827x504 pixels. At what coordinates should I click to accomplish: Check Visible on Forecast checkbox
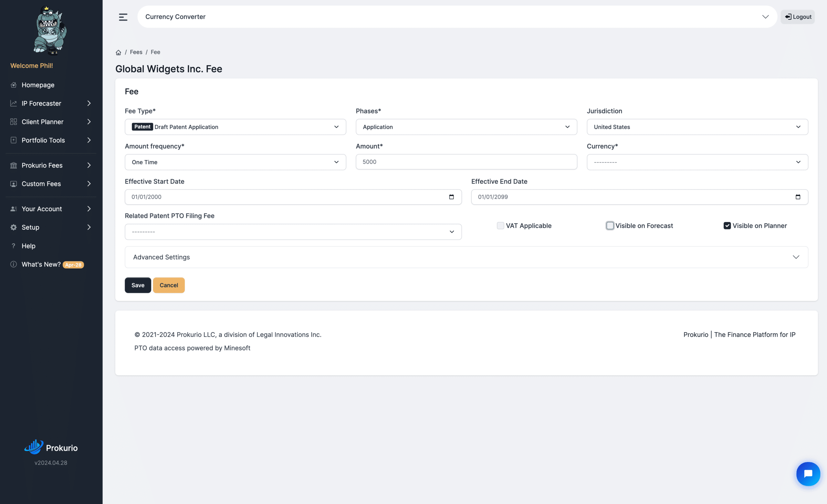(x=610, y=226)
